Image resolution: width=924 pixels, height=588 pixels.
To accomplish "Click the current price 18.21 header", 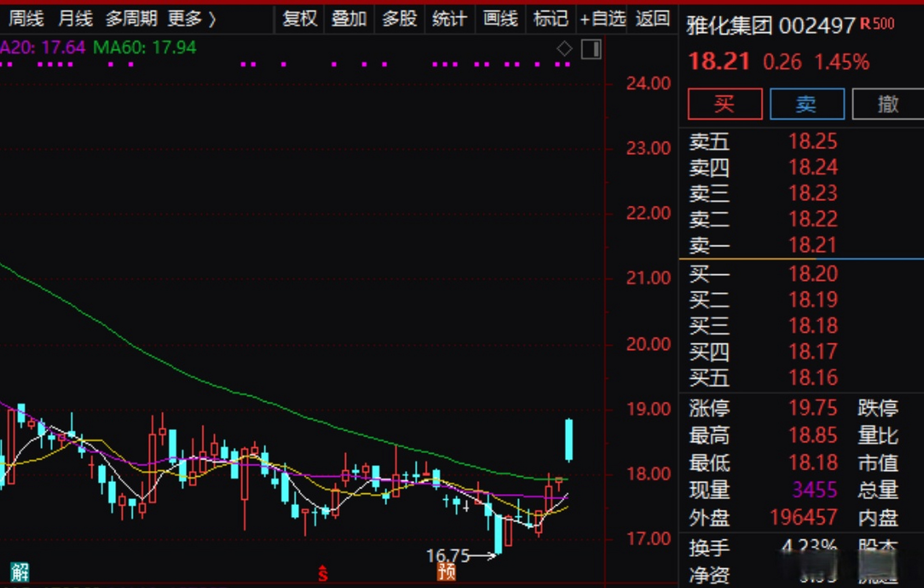I will (719, 61).
